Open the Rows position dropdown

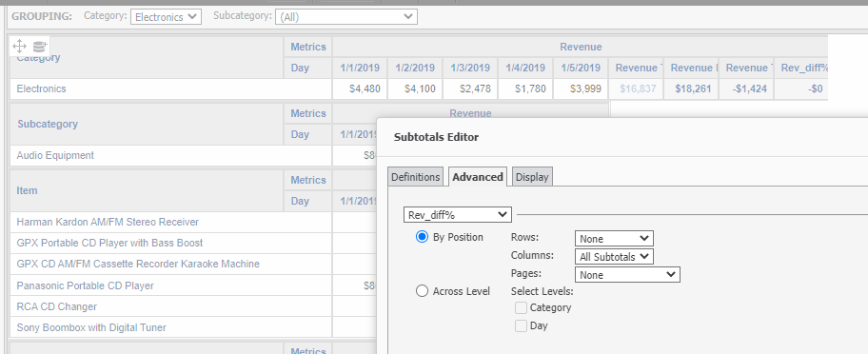click(614, 239)
